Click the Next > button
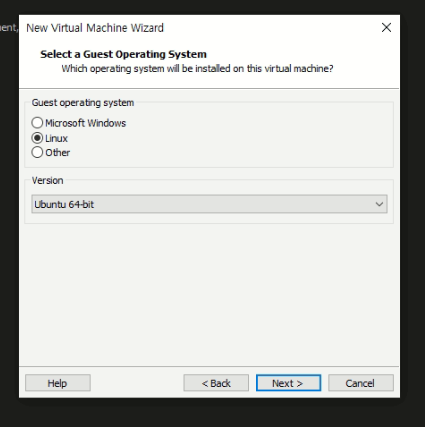The height and width of the screenshot is (427, 425). click(288, 383)
